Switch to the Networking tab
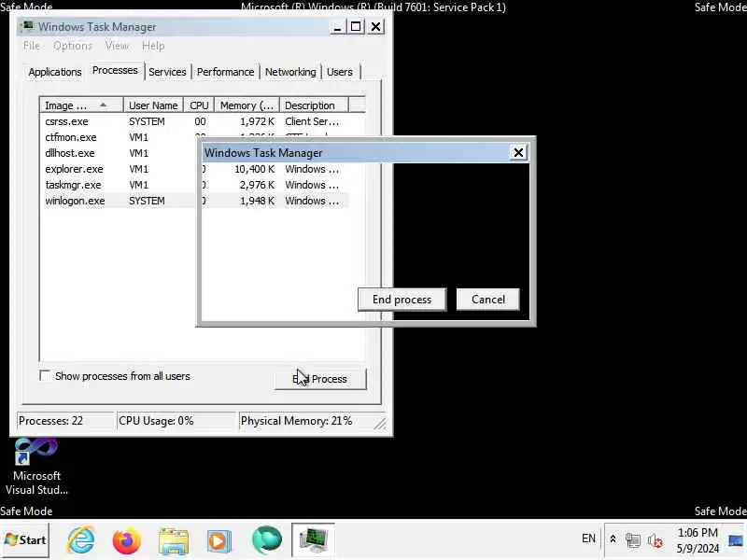 click(x=290, y=72)
